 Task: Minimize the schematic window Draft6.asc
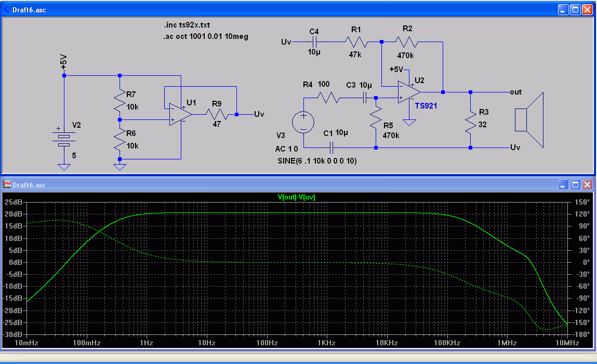tap(564, 10)
